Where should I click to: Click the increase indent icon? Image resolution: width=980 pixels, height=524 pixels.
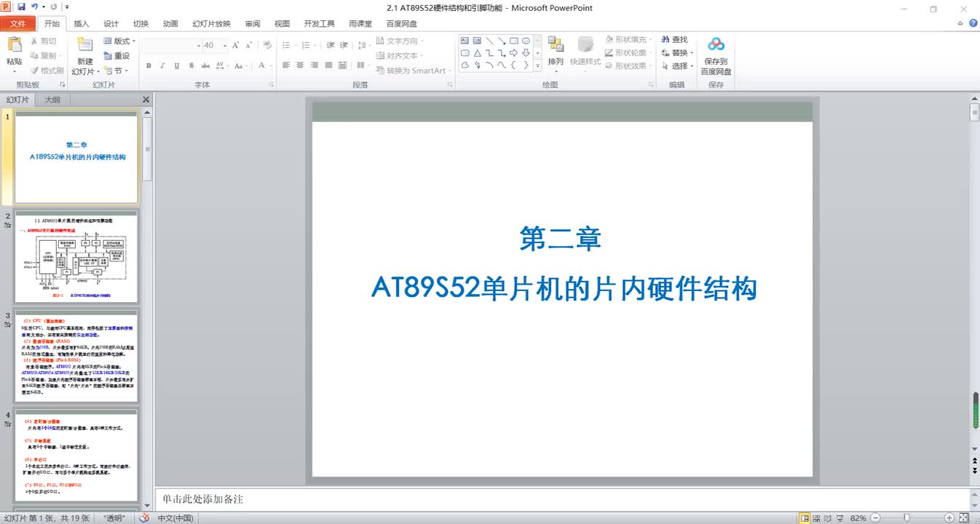coord(344,45)
